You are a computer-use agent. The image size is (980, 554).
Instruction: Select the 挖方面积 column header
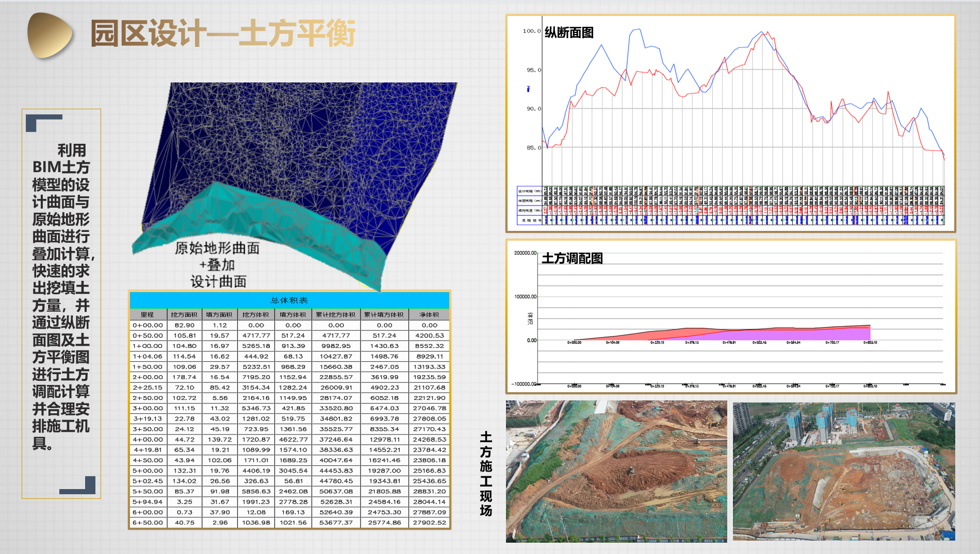tap(184, 314)
